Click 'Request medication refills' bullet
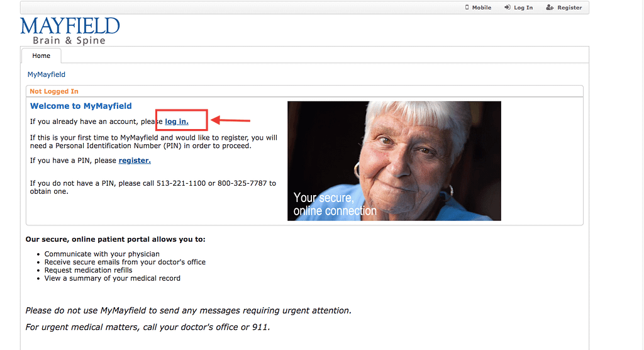This screenshot has width=644, height=350. [x=88, y=270]
